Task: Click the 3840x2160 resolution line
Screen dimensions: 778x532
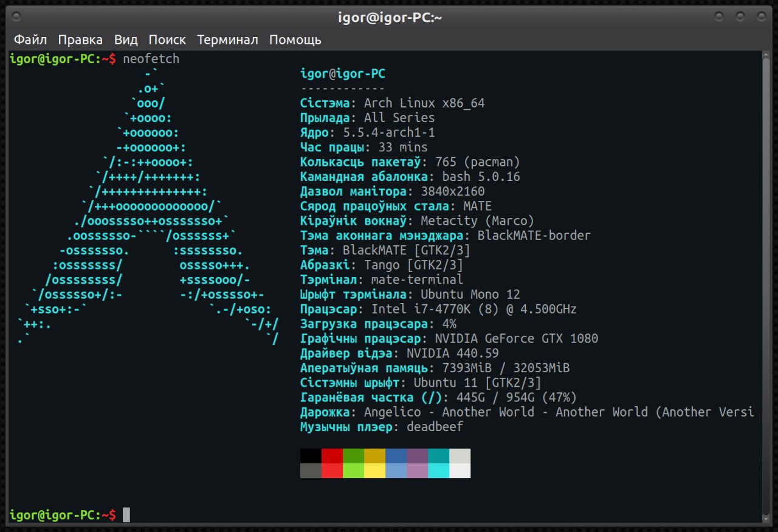Action: pos(393,191)
